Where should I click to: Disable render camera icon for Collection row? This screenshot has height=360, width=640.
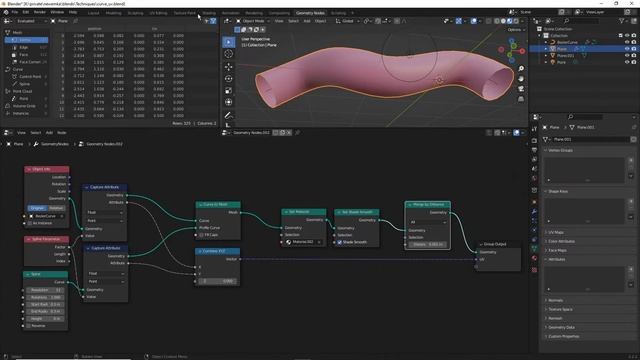tap(633, 36)
